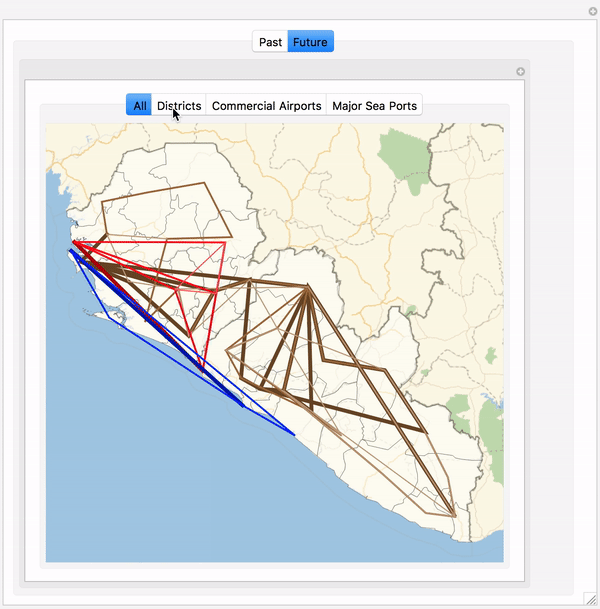
Task: Click the southeastern endpoint of the blue lines
Action: pyautogui.click(x=293, y=434)
